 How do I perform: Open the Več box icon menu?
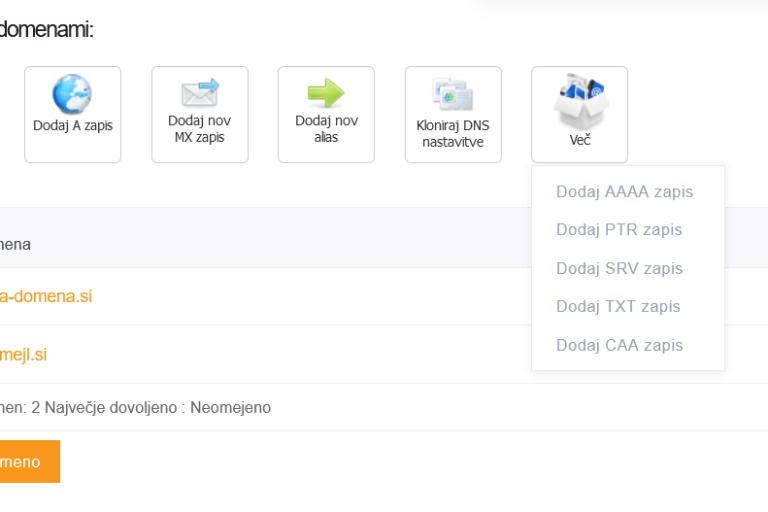point(580,101)
